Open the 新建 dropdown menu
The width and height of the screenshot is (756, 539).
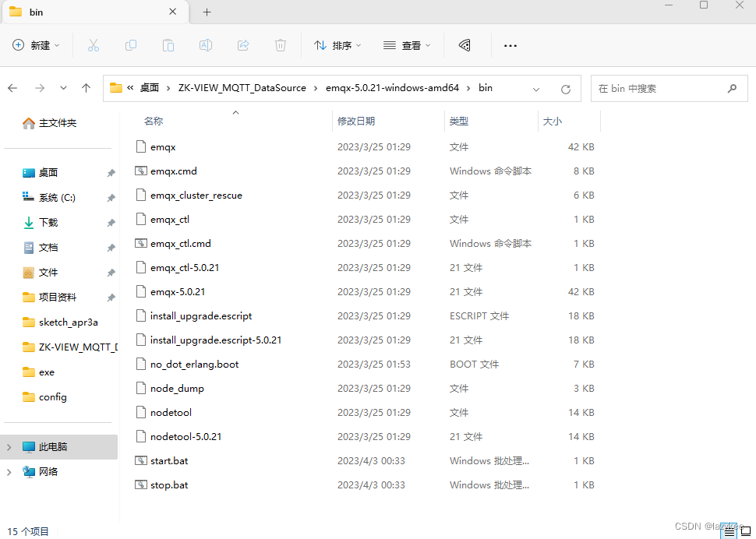36,45
